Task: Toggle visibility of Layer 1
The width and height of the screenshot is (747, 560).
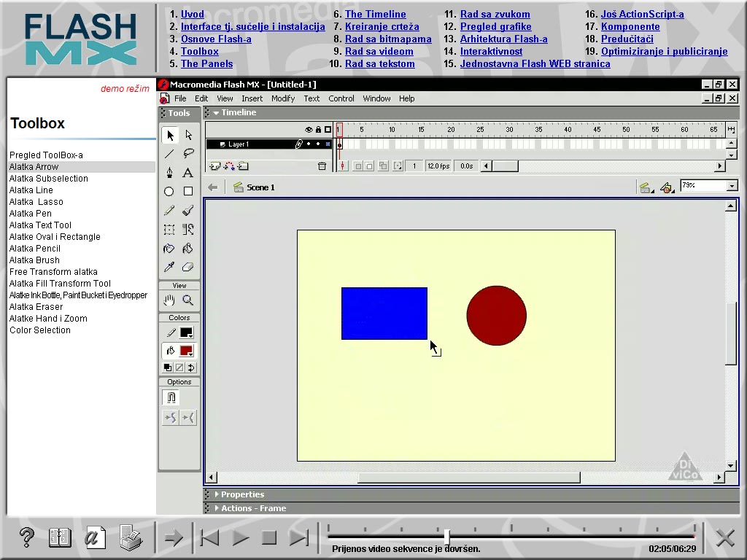Action: click(309, 144)
